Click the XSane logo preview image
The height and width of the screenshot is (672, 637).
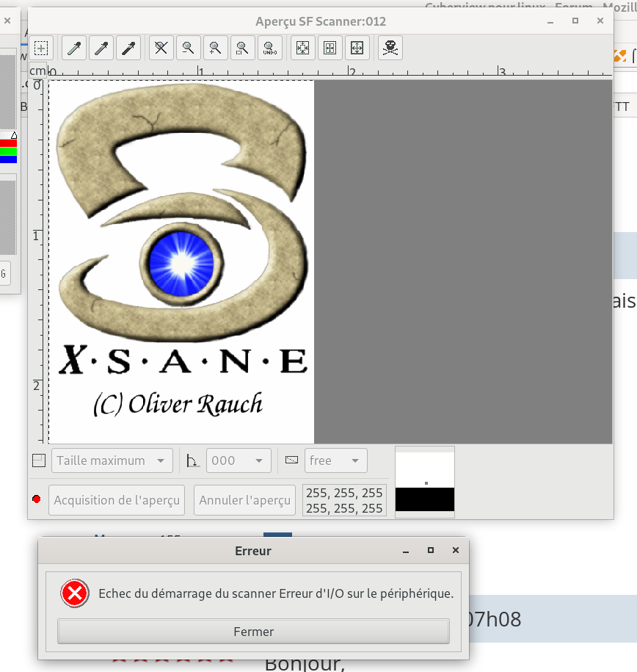(x=181, y=262)
